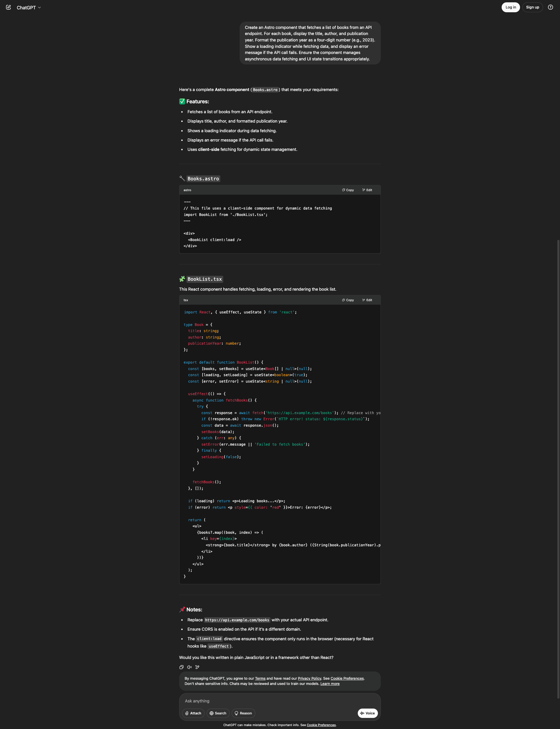This screenshot has width=560, height=729.
Task: Edit the BookList.tsx code snippet
Action: pos(367,300)
